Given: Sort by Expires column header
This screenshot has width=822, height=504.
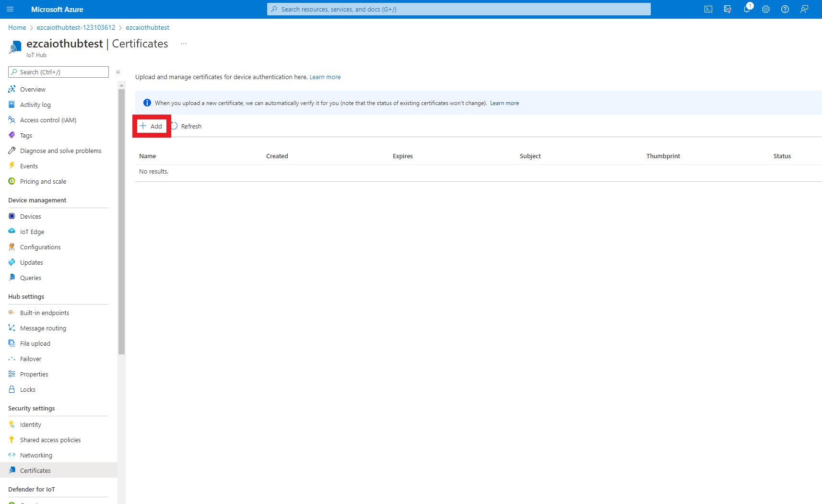Looking at the screenshot, I should coord(403,156).
